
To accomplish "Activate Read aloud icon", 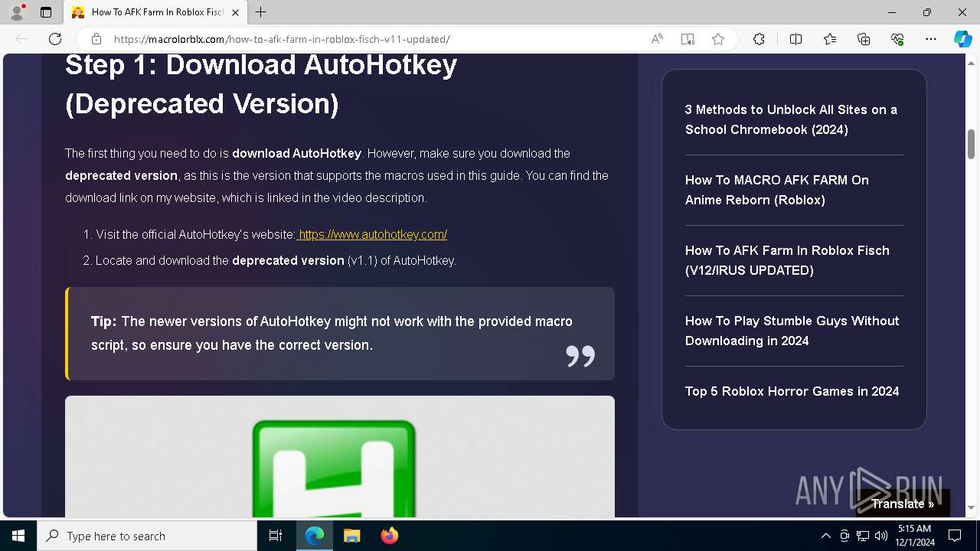I will [x=657, y=39].
